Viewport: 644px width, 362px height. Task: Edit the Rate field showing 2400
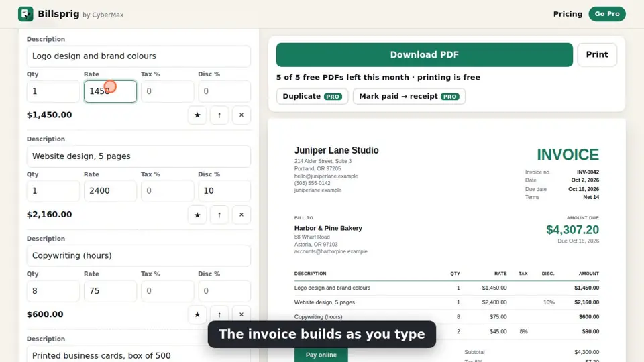[110, 191]
